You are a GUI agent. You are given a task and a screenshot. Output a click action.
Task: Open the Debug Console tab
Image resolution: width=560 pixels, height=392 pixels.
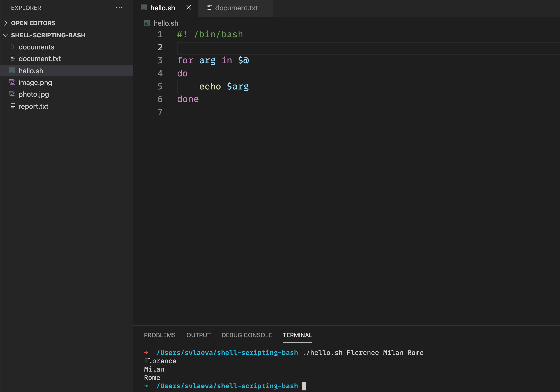[x=247, y=335]
